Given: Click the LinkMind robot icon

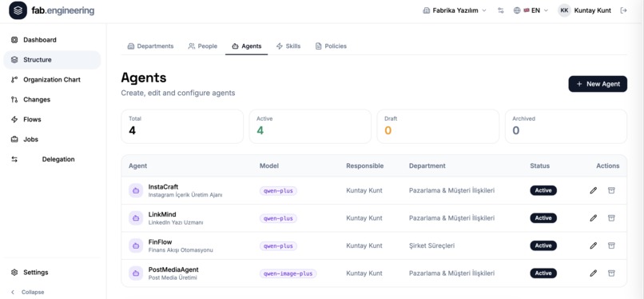Looking at the screenshot, I should (x=136, y=218).
